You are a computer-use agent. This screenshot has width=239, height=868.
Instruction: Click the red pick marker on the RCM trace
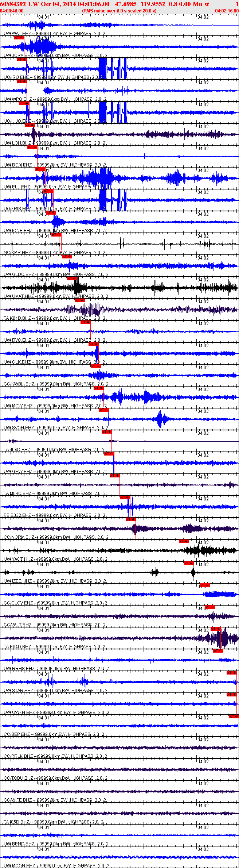tap(32, 147)
